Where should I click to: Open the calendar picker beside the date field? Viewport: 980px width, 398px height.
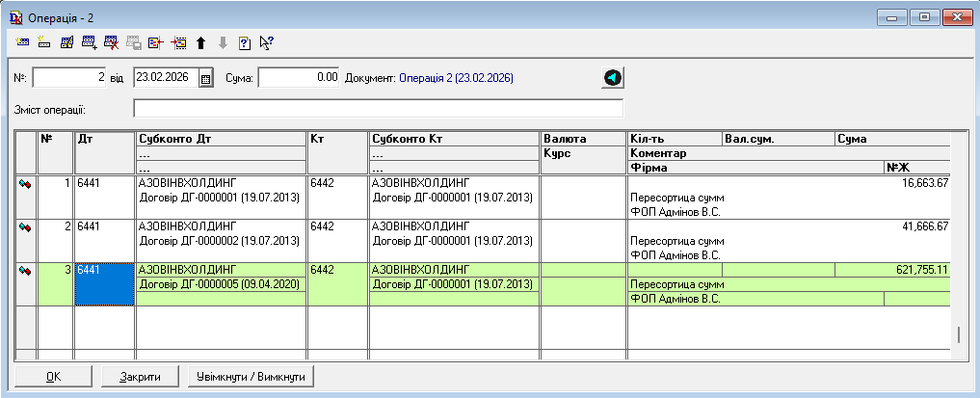click(205, 78)
